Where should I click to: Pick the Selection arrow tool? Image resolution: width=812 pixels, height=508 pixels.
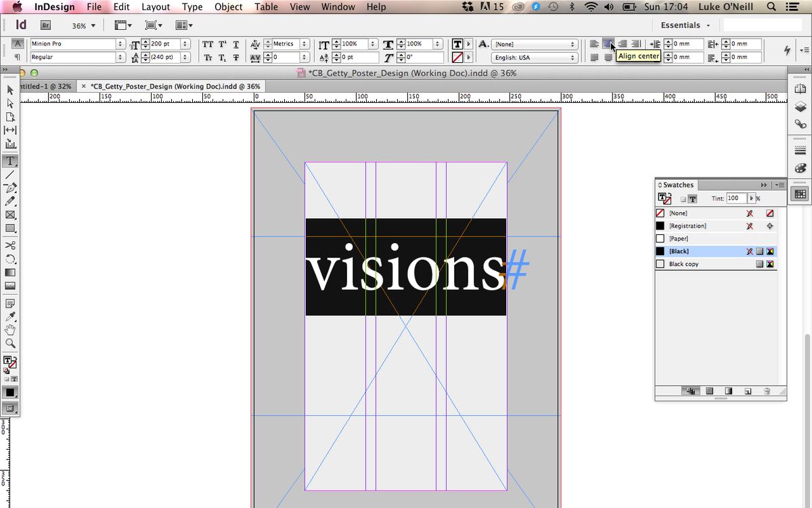[10, 89]
